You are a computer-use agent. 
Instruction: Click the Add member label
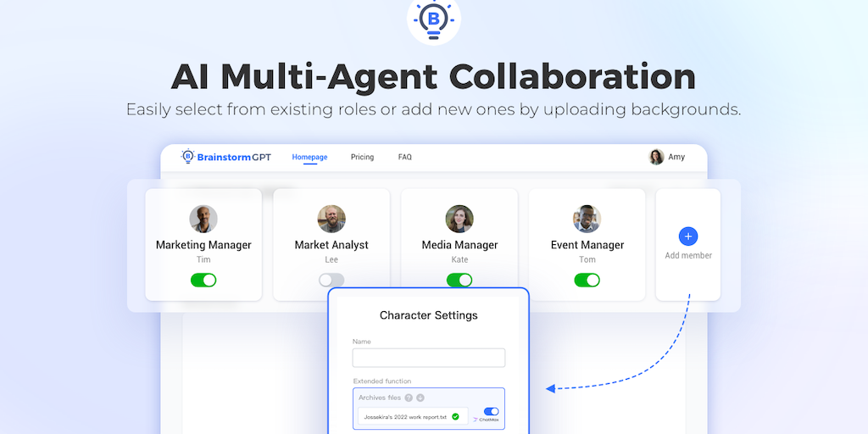pyautogui.click(x=688, y=256)
